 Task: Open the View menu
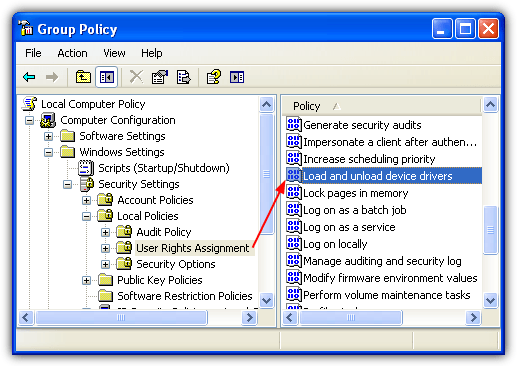click(114, 53)
